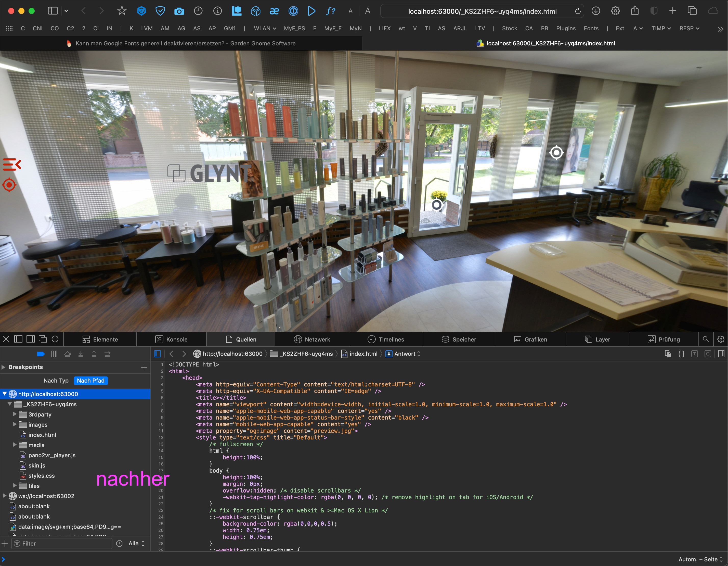Open the Antwort dropdown

coord(403,354)
